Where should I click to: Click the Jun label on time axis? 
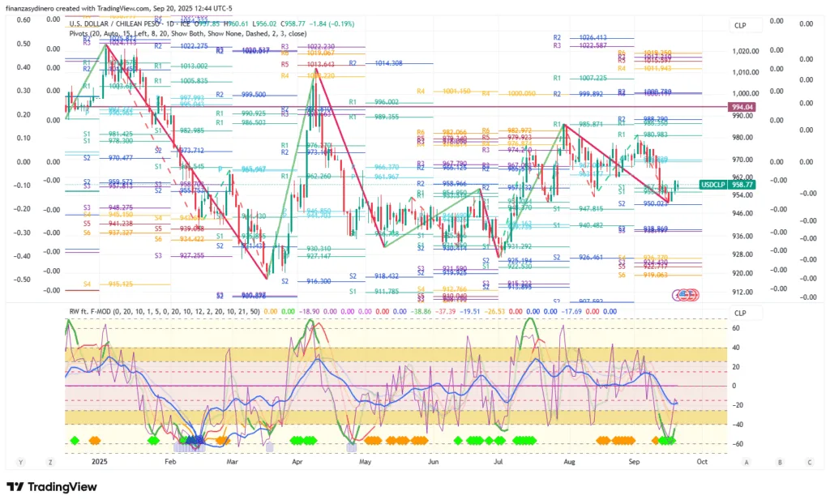[433, 462]
